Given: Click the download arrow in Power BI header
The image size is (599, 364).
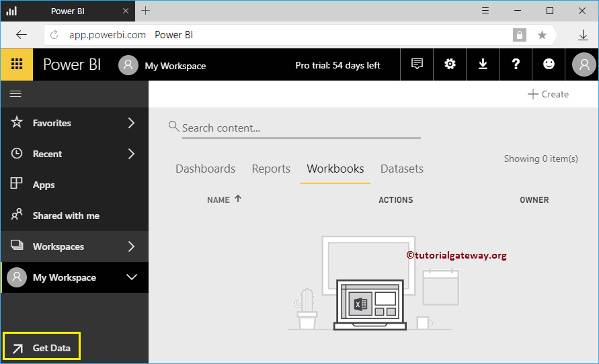Looking at the screenshot, I should 483,64.
